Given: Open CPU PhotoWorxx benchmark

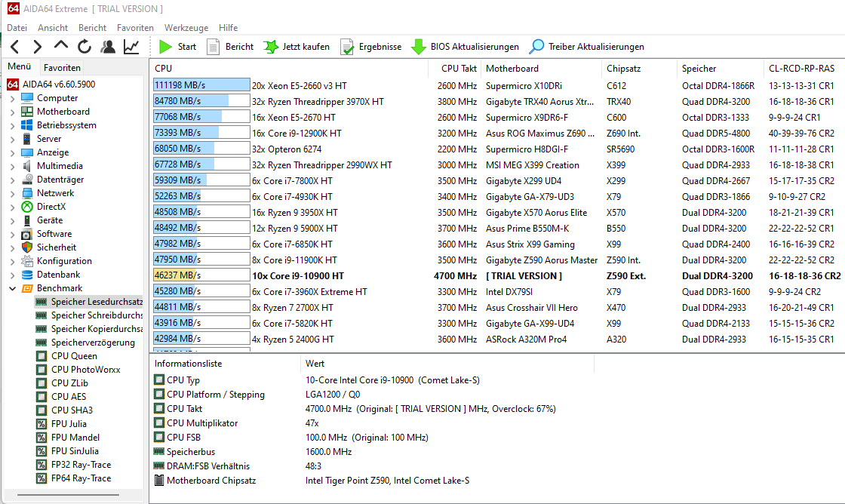Looking at the screenshot, I should [x=78, y=369].
